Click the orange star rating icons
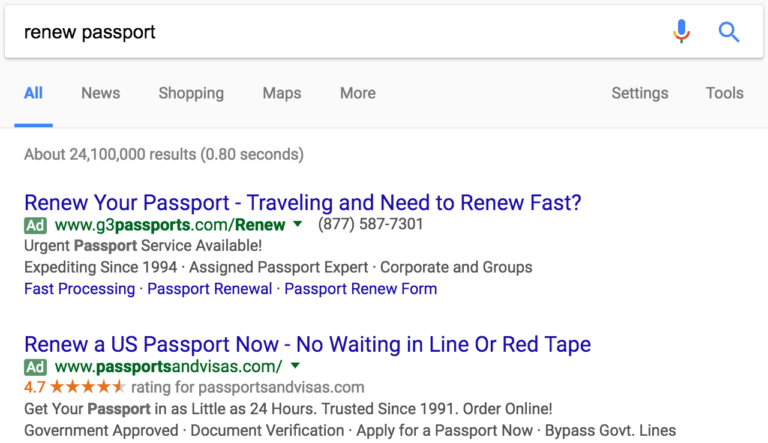Viewport: 768px width, 443px height. point(88,387)
